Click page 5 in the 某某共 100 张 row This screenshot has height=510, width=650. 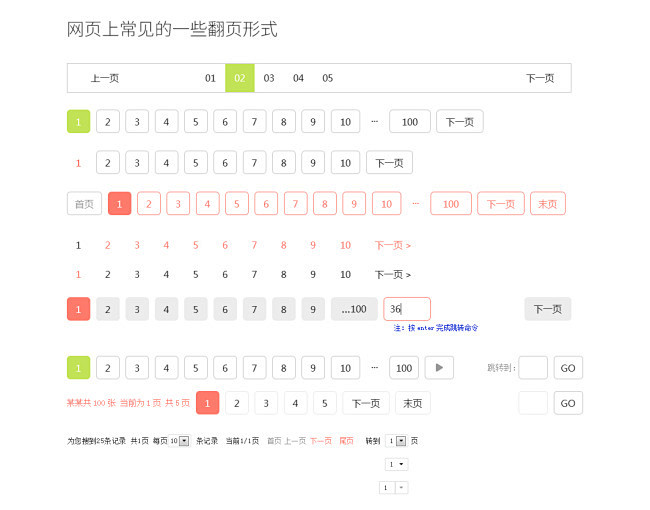(325, 403)
